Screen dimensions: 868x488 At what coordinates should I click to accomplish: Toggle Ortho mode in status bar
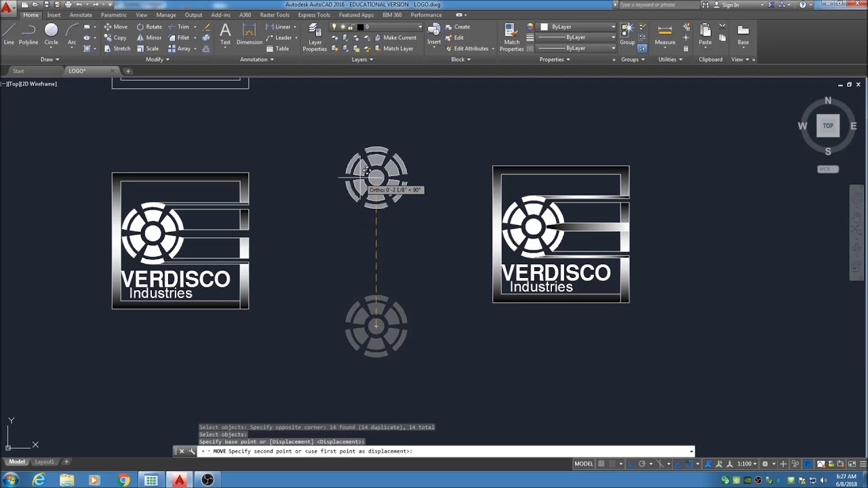pyautogui.click(x=631, y=464)
